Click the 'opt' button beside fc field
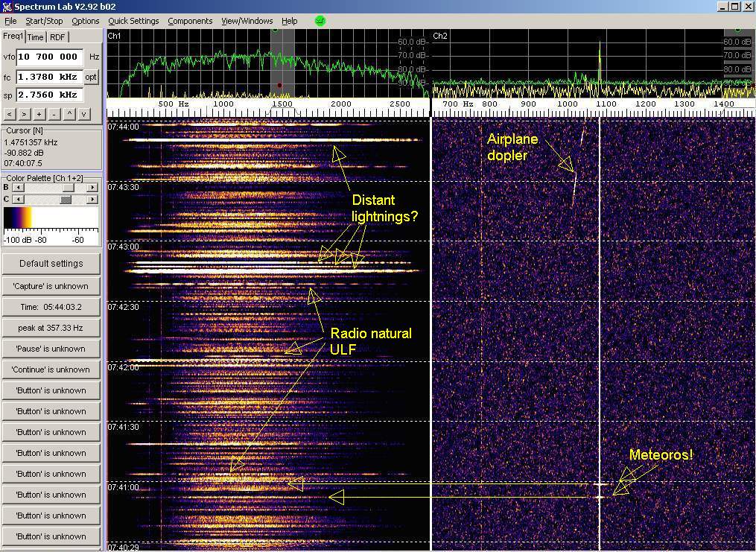Screen dimensions: 756x552 pos(91,77)
